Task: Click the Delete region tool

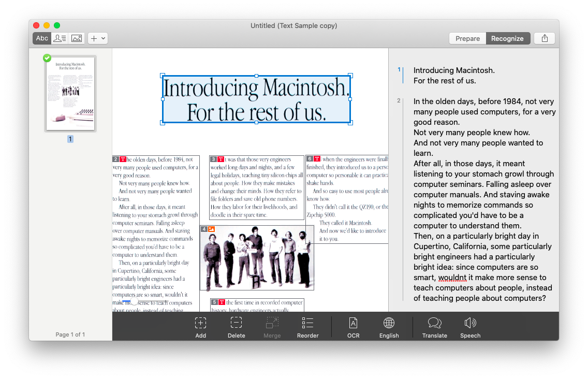Action: point(236,327)
